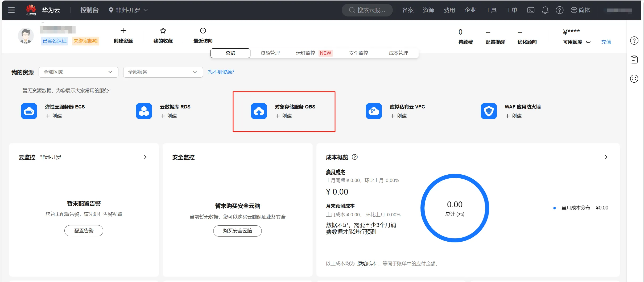Toggle the available-credit visibility eye icon

click(x=589, y=42)
